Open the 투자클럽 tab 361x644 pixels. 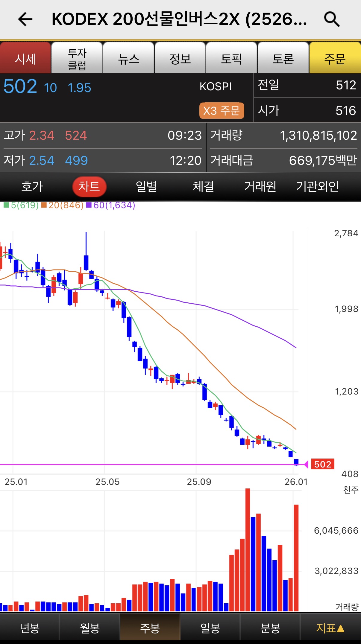[77, 58]
